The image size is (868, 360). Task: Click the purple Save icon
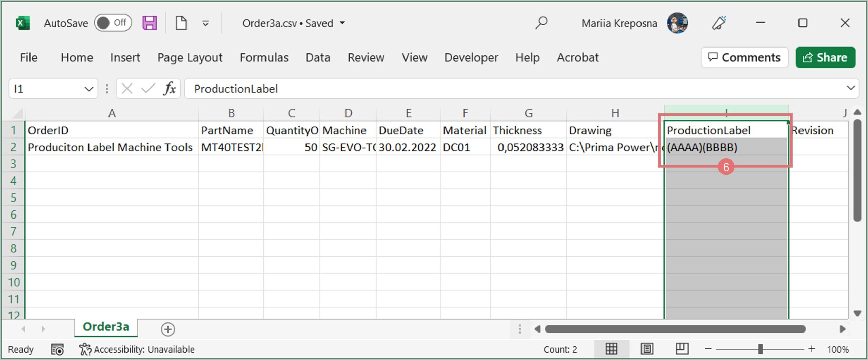[x=150, y=23]
